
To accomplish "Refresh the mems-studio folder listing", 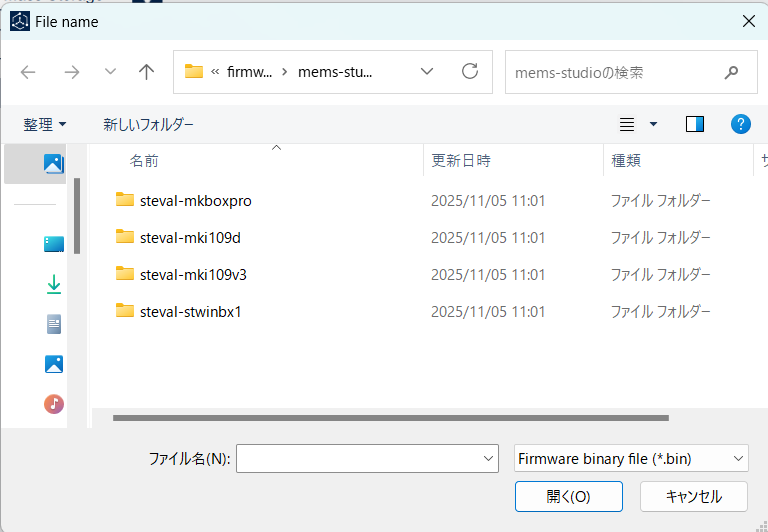I will click(x=469, y=72).
